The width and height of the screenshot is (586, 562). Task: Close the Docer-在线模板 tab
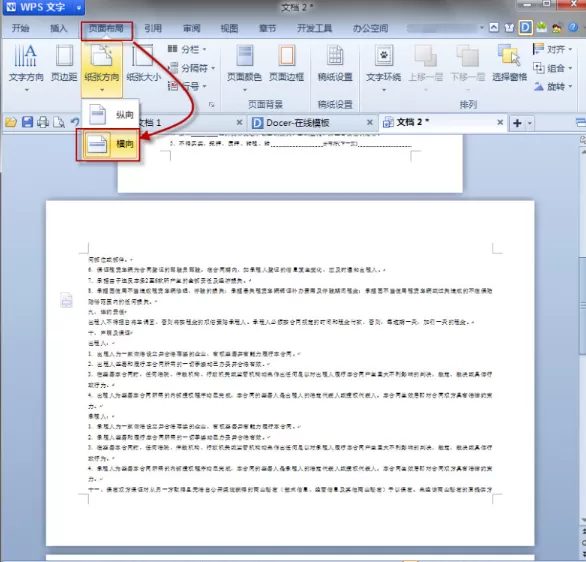click(x=370, y=122)
